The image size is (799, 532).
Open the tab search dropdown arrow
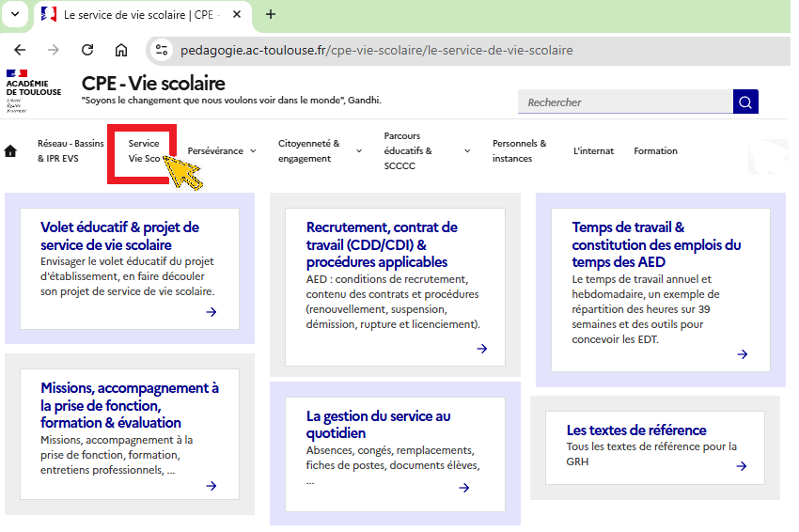[14, 14]
